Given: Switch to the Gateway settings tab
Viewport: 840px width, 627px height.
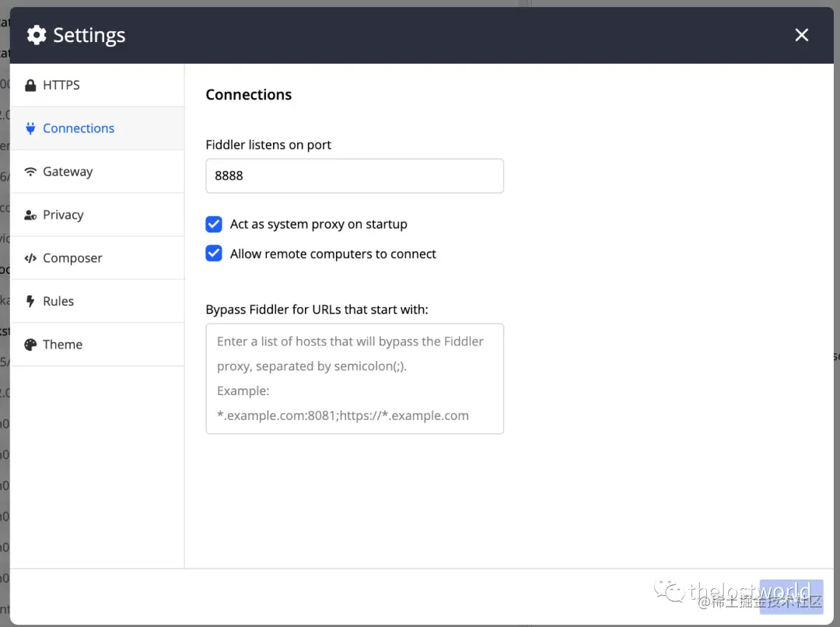Looking at the screenshot, I should click(x=68, y=172).
